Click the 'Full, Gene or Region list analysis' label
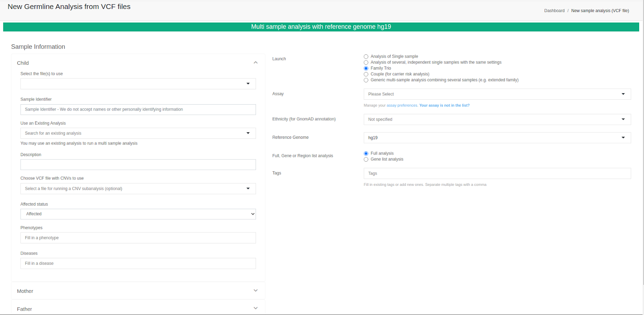 303,156
